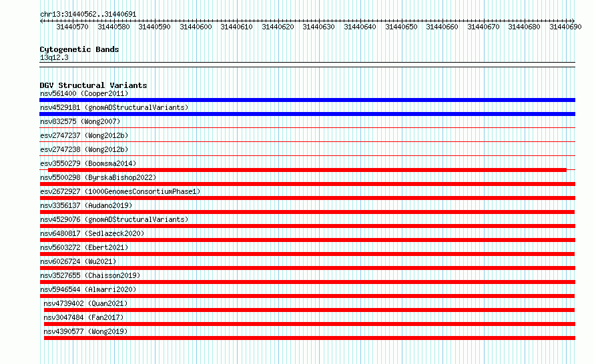Select the Cytogenetic Bands track title
This screenshot has height=364, width=594.
click(79, 49)
